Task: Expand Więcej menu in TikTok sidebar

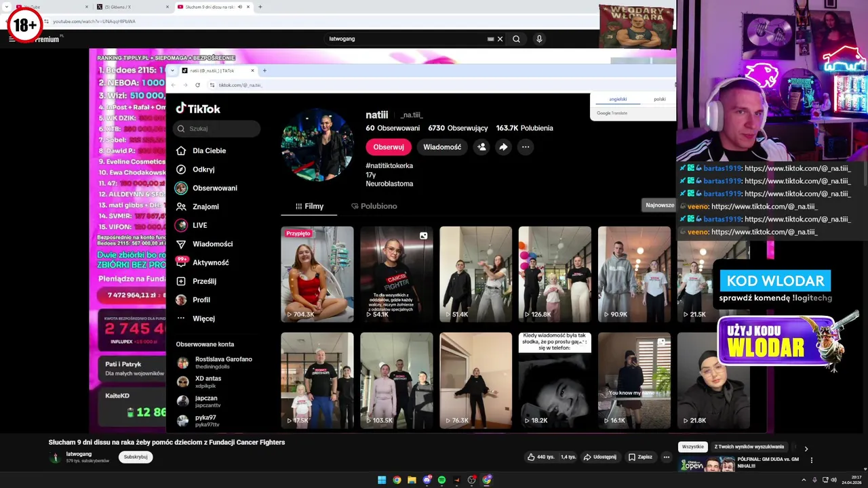Action: pyautogui.click(x=195, y=319)
